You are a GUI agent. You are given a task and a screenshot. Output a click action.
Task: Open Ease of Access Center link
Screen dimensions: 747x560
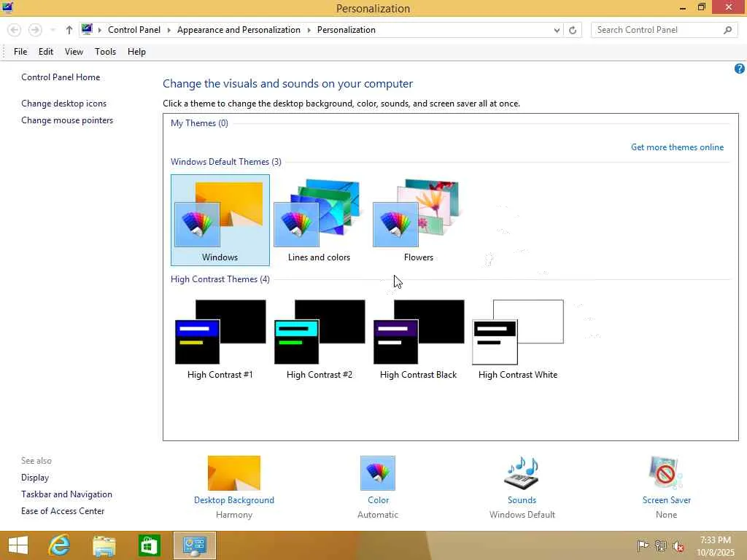point(63,511)
